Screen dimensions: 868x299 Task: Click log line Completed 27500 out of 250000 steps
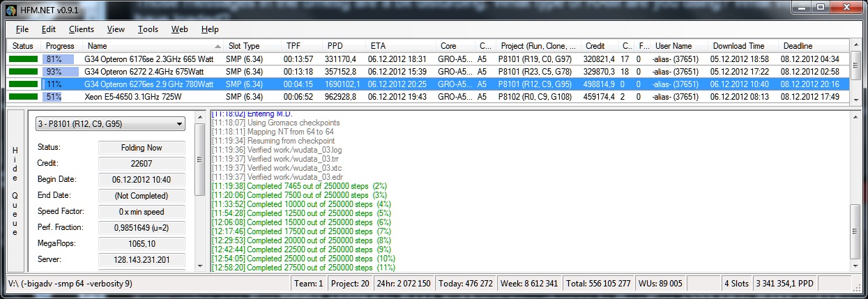(x=303, y=267)
